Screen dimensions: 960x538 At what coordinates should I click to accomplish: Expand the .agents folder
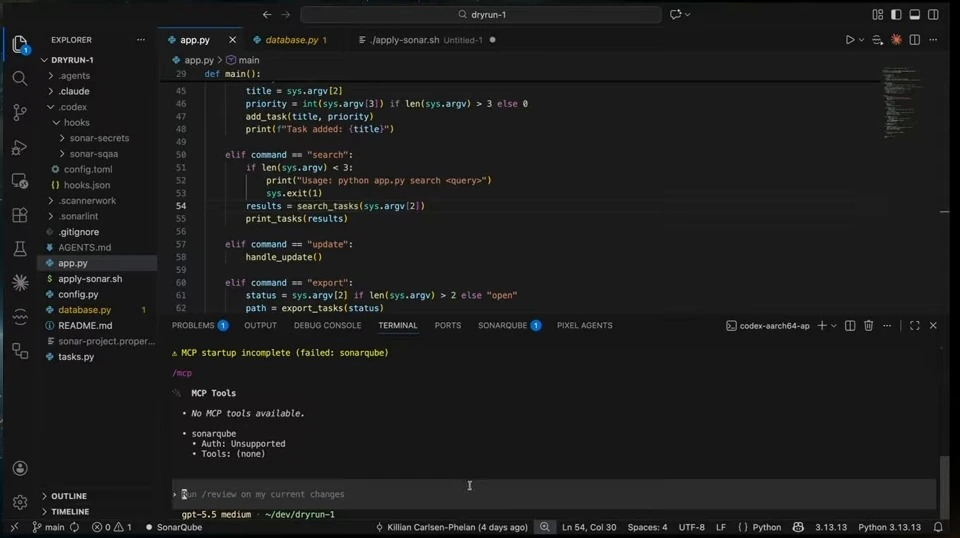[74, 76]
